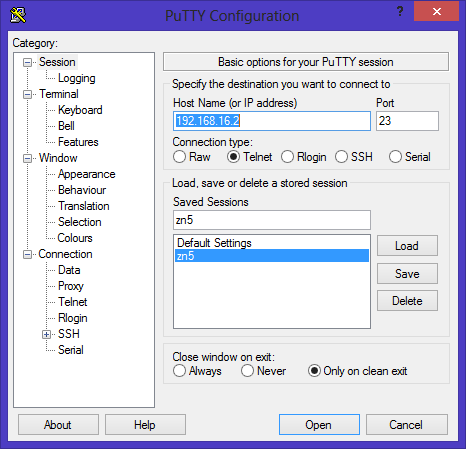Open the Appearance settings category

[86, 174]
